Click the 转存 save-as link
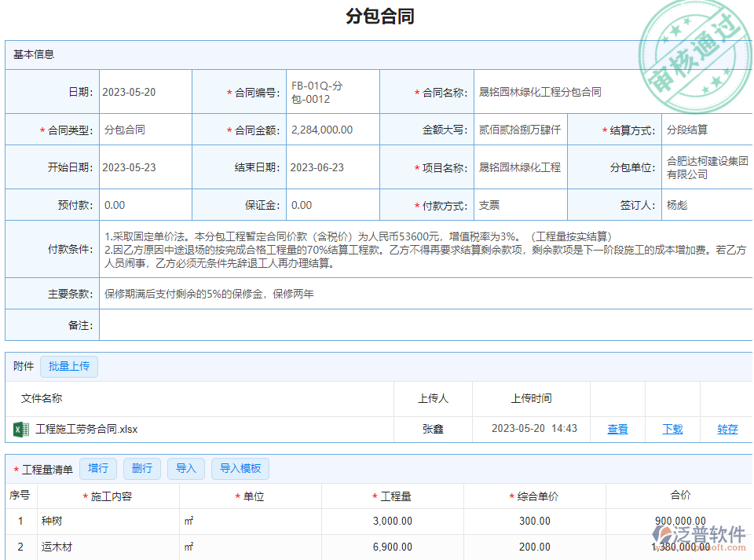The height and width of the screenshot is (560, 754). (727, 429)
